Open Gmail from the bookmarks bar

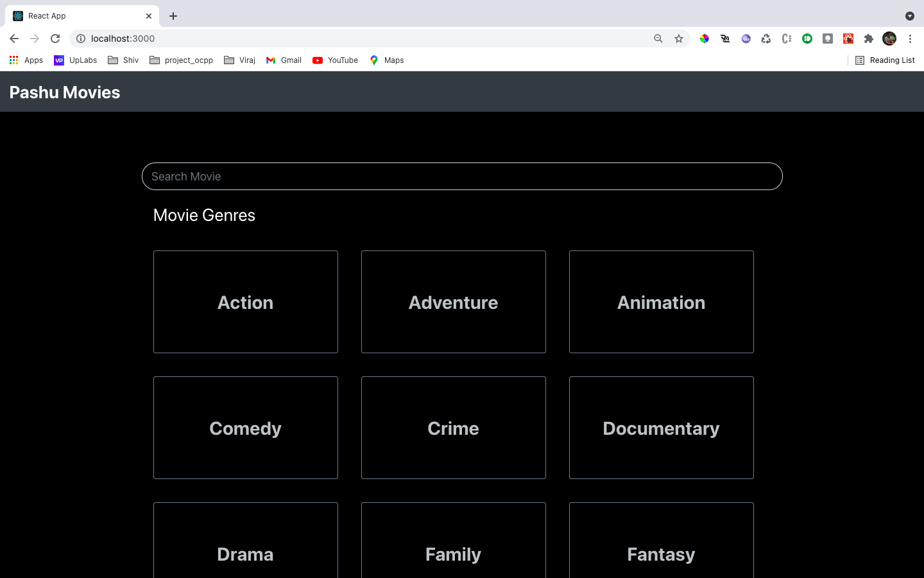pyautogui.click(x=283, y=60)
